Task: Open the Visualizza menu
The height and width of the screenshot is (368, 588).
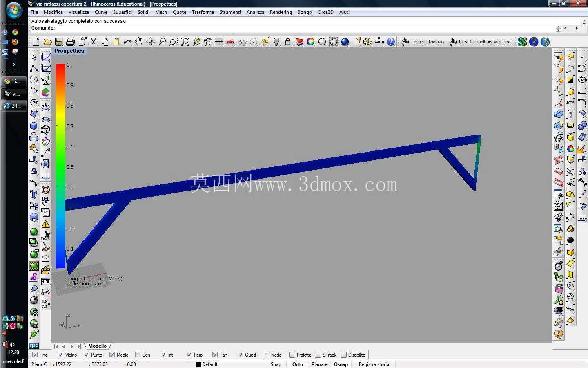Action: (79, 12)
